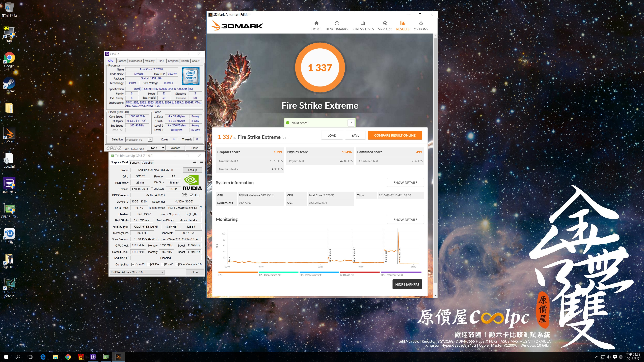The image size is (644, 362).
Task: Switch to Bench tab in CPU-Z
Action: pos(185,61)
